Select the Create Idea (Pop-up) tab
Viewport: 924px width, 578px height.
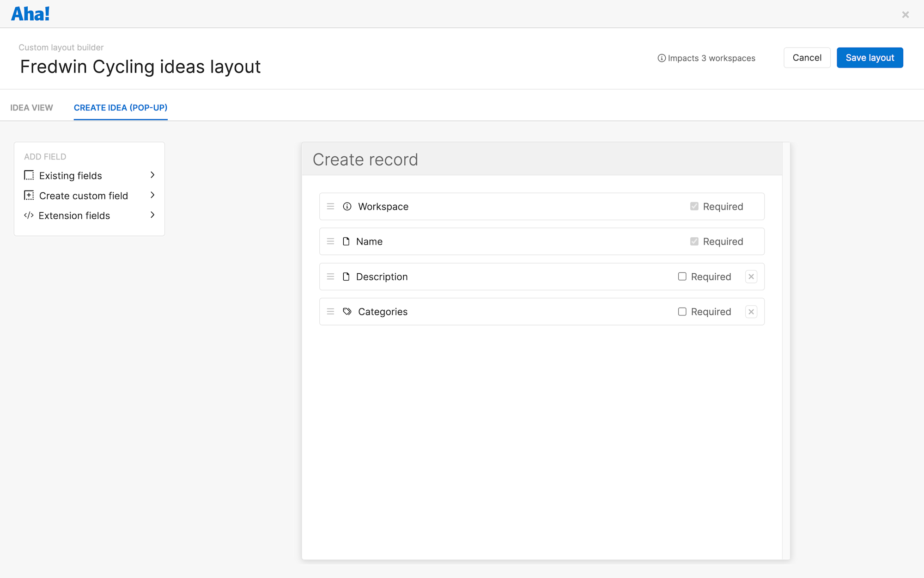[121, 108]
